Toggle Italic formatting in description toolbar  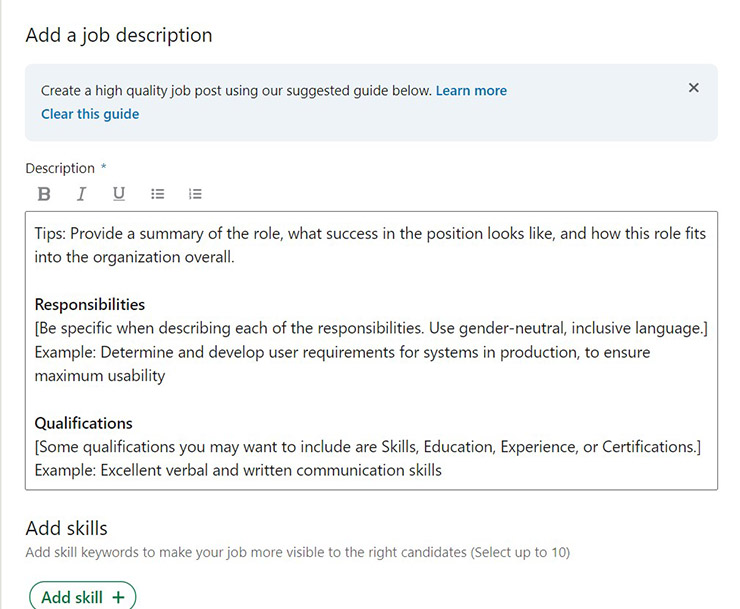click(81, 194)
